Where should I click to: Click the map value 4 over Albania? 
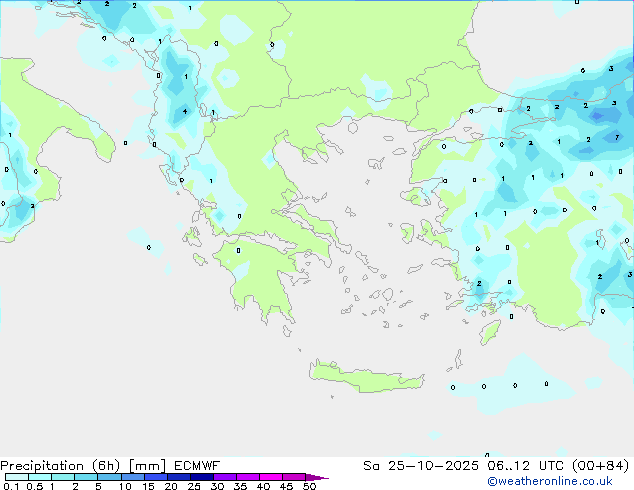185,111
